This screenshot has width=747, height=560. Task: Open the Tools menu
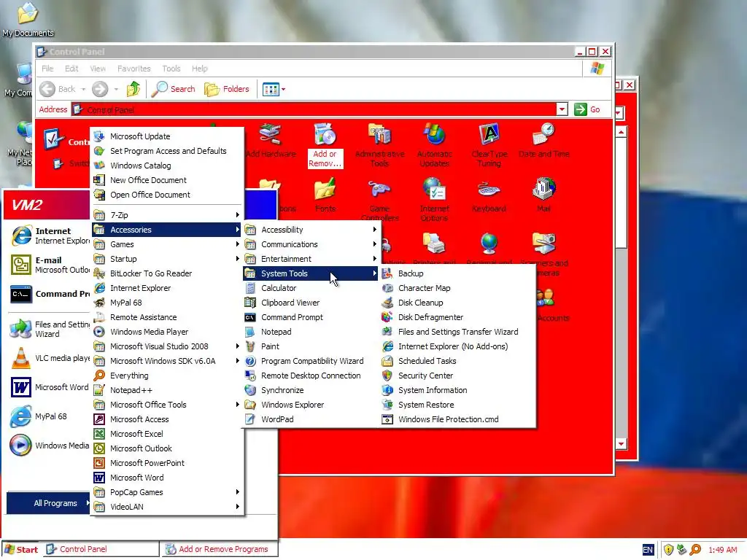click(171, 69)
